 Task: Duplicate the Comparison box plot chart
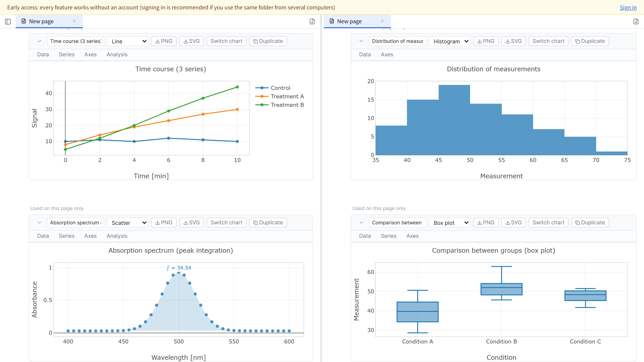pyautogui.click(x=590, y=223)
